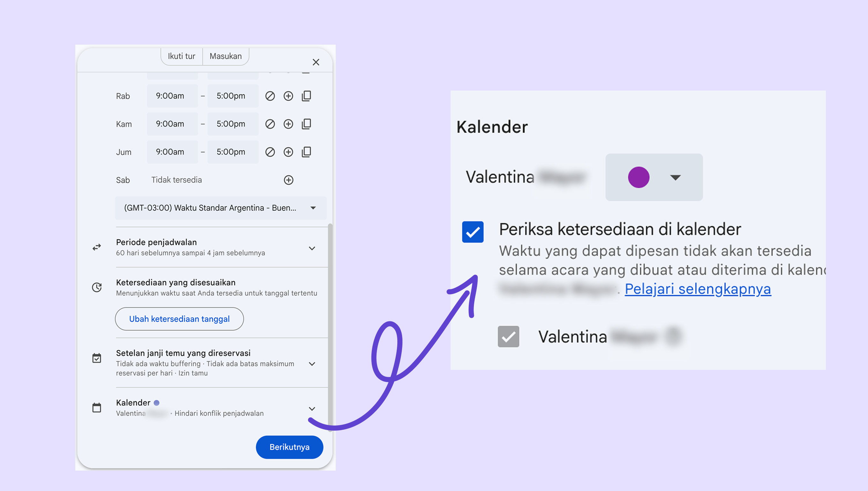The image size is (868, 491).
Task: Open the purple calendar color picker
Action: pyautogui.click(x=654, y=177)
